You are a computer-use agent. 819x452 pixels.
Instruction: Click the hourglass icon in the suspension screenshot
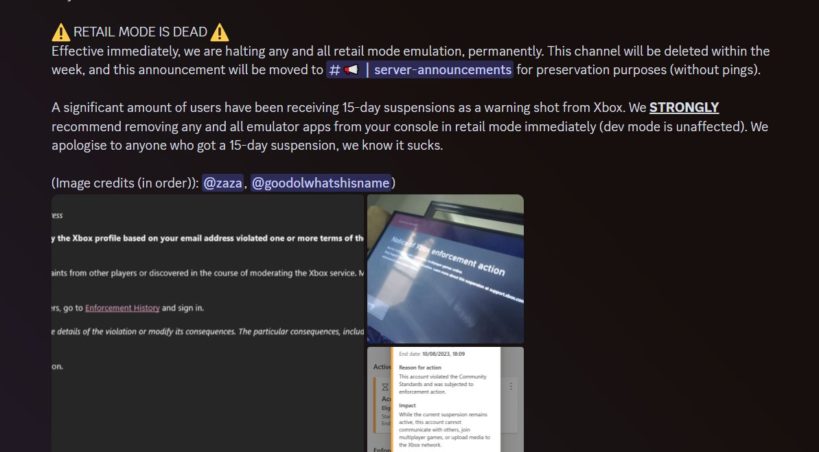[385, 387]
